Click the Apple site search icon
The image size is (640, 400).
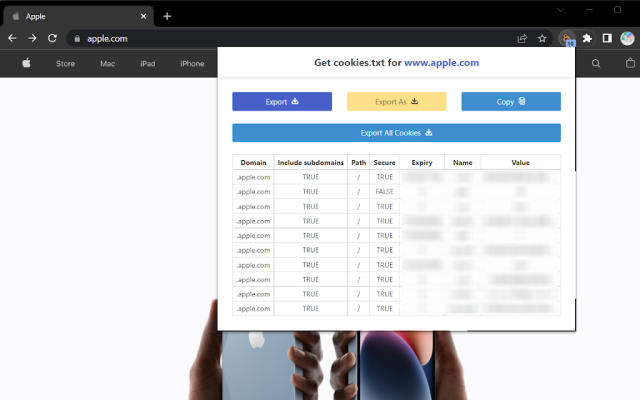click(596, 63)
